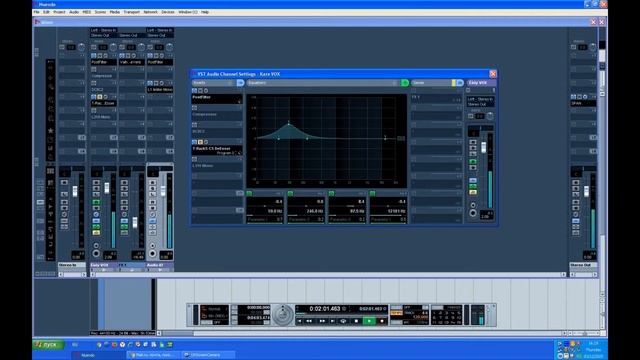Viewport: 640px width, 360px height.
Task: Click fader handle in Channel Settings strip
Action: pyautogui.click(x=484, y=147)
